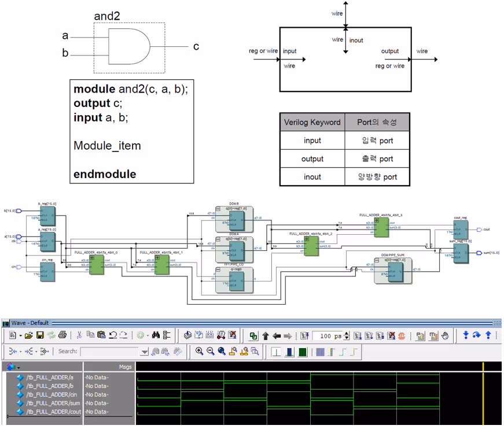
Task: Click the Print icon in toolbar
Action: pos(62,335)
